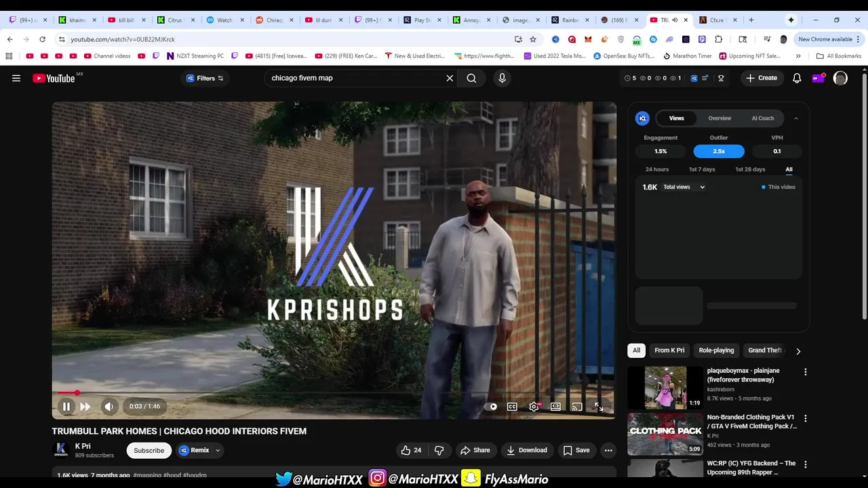Seek using the video progress bar
The image size is (868, 488).
coord(334,392)
